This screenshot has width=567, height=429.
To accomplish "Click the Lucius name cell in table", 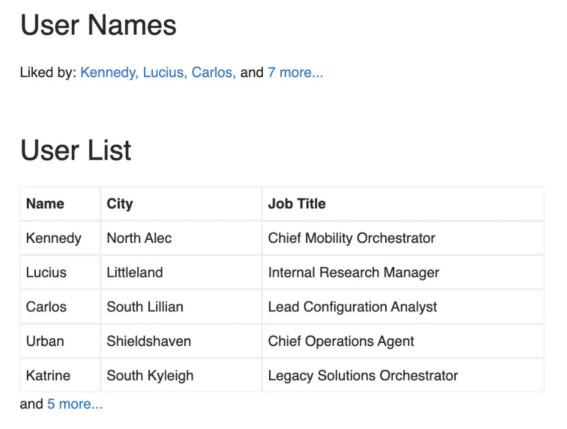I will [60, 272].
